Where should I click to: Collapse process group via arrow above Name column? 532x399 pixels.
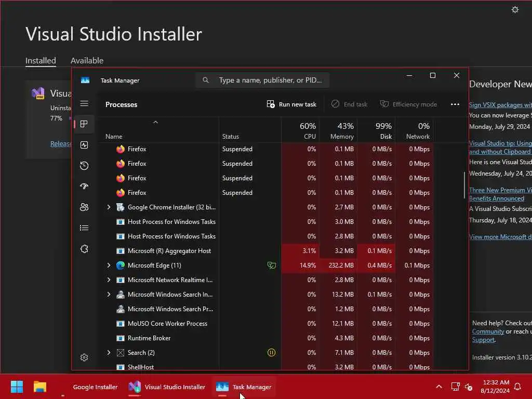[x=155, y=122]
